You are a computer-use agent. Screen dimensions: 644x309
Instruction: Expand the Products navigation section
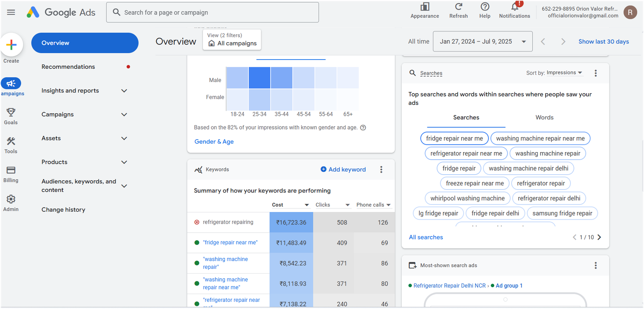(x=124, y=162)
